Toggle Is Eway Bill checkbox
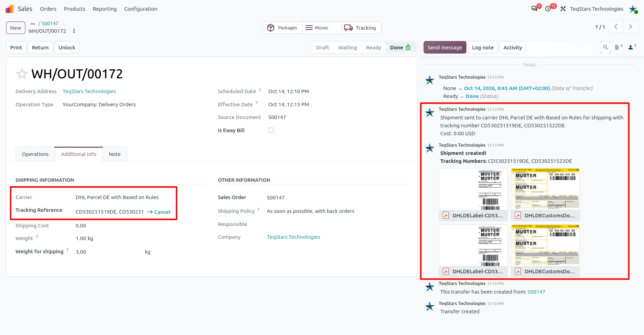Screen dimensions: 644x335 click(x=271, y=130)
